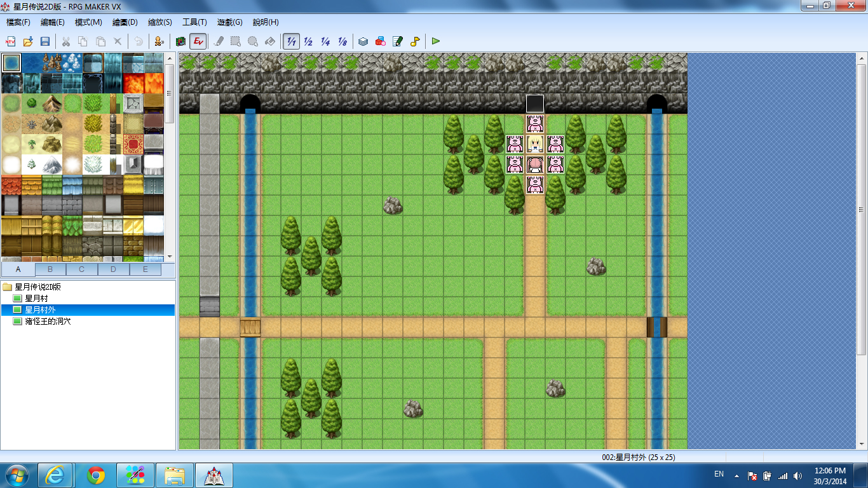The width and height of the screenshot is (868, 488).
Task: Open the Resource Manager
Action: tap(380, 41)
